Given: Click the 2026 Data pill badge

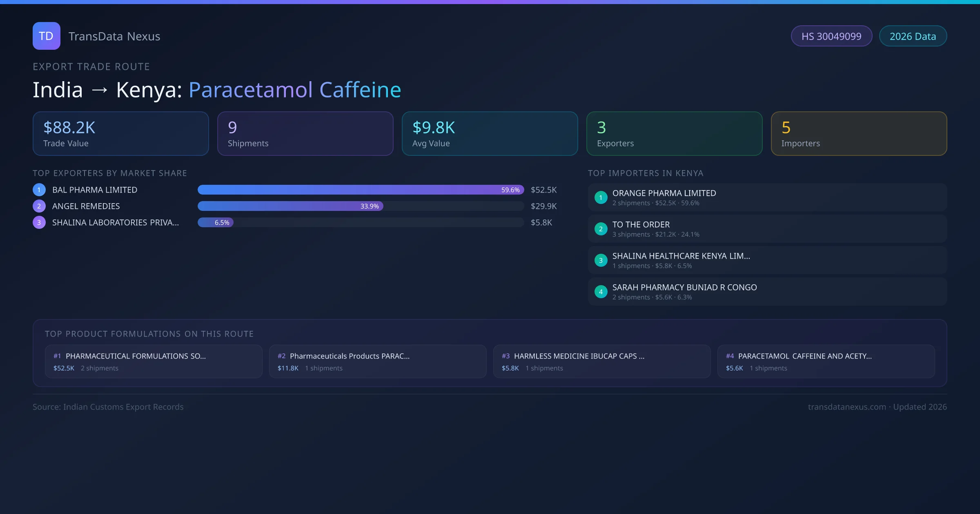Looking at the screenshot, I should click(x=913, y=36).
